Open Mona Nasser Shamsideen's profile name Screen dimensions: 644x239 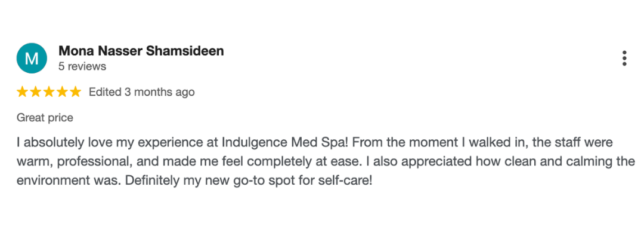pyautogui.click(x=141, y=51)
